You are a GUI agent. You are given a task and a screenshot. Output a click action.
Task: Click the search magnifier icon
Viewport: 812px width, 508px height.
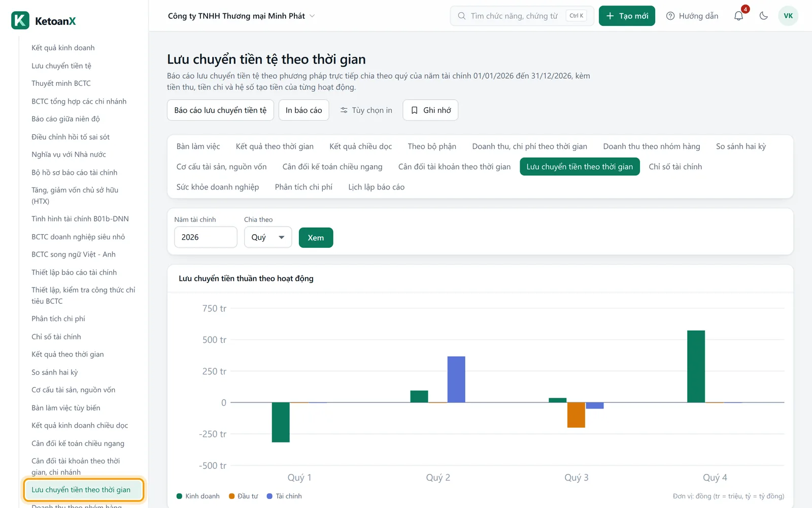pyautogui.click(x=462, y=16)
